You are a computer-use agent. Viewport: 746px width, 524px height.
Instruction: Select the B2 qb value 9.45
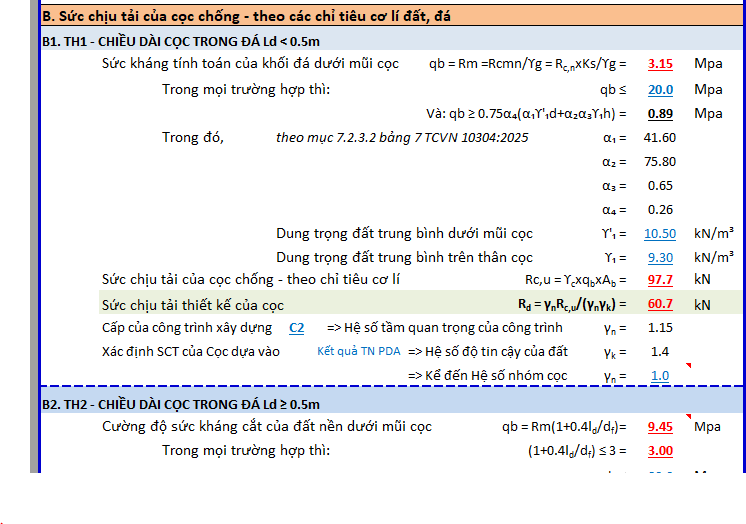(x=660, y=427)
